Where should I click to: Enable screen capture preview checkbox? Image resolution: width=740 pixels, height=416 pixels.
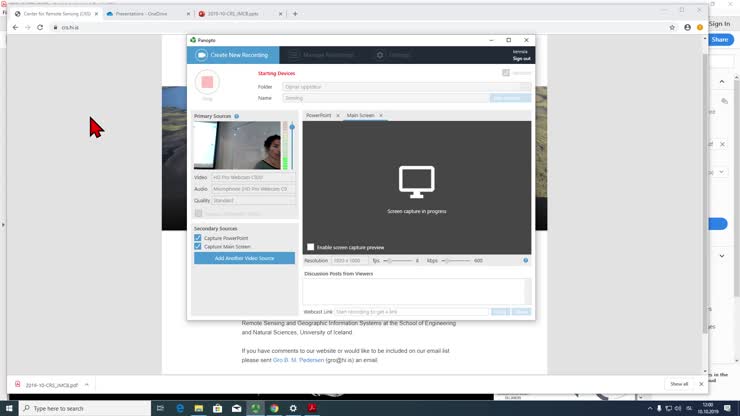(311, 247)
